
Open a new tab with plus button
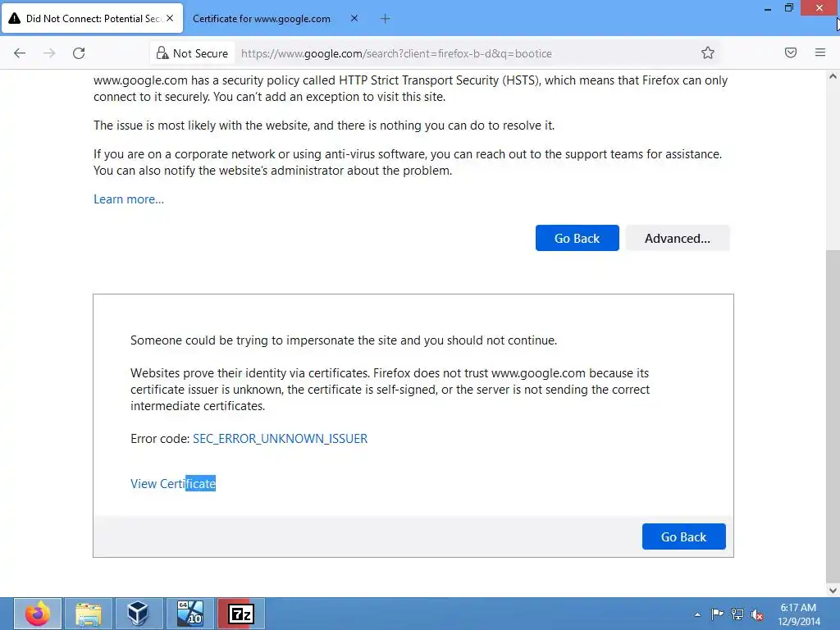[386, 19]
